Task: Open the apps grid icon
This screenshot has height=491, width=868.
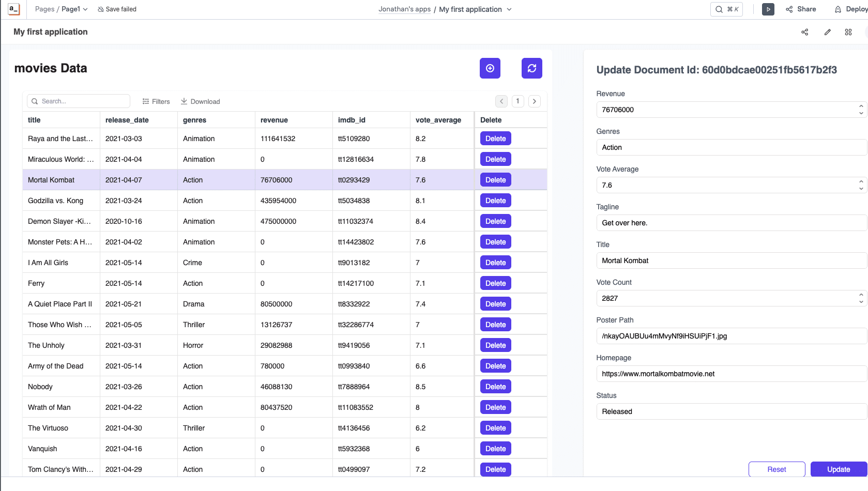Action: (x=848, y=32)
